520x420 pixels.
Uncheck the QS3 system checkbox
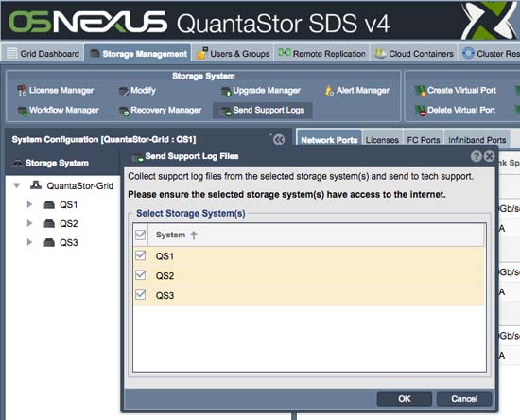pos(141,295)
